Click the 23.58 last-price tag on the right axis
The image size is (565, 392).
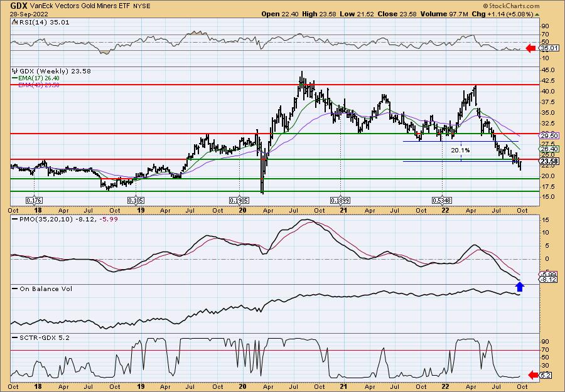click(549, 161)
